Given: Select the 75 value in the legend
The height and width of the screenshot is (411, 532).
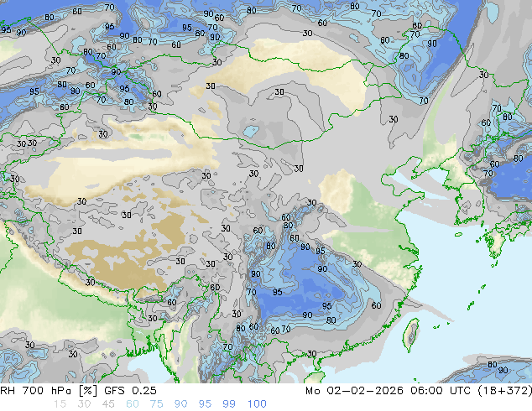Looking at the screenshot, I should click(156, 404).
